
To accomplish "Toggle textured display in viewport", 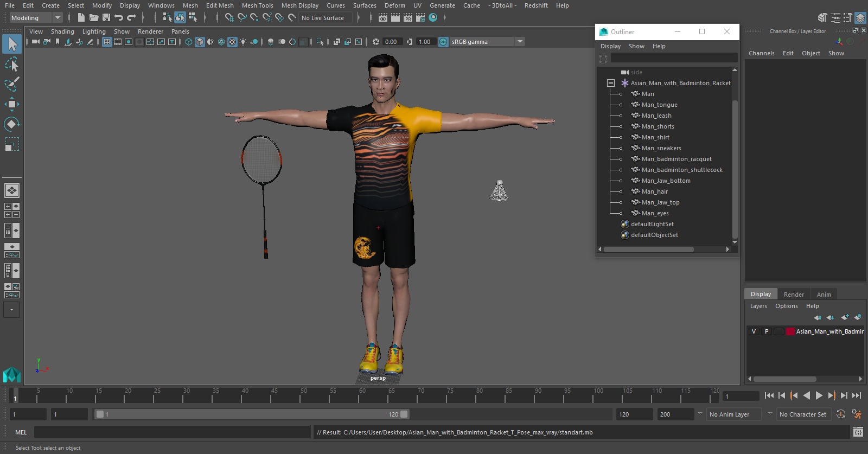I will [x=232, y=42].
